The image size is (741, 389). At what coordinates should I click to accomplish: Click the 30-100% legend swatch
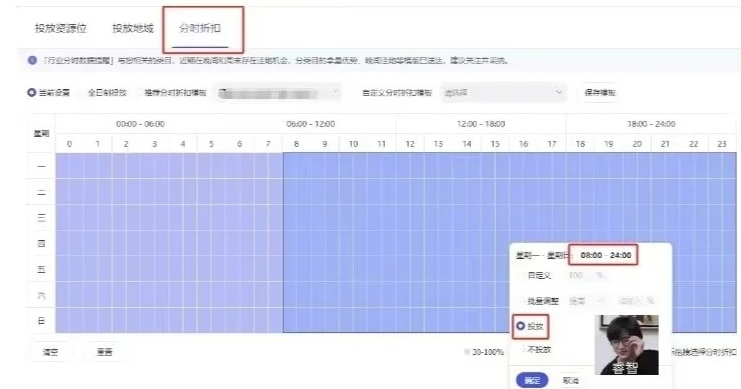pos(467,352)
